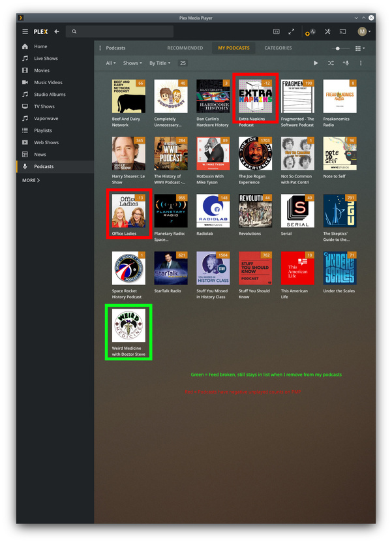Open the hamburger menu next to the Plex logo
Screen dimensions: 392x543
click(25, 31)
